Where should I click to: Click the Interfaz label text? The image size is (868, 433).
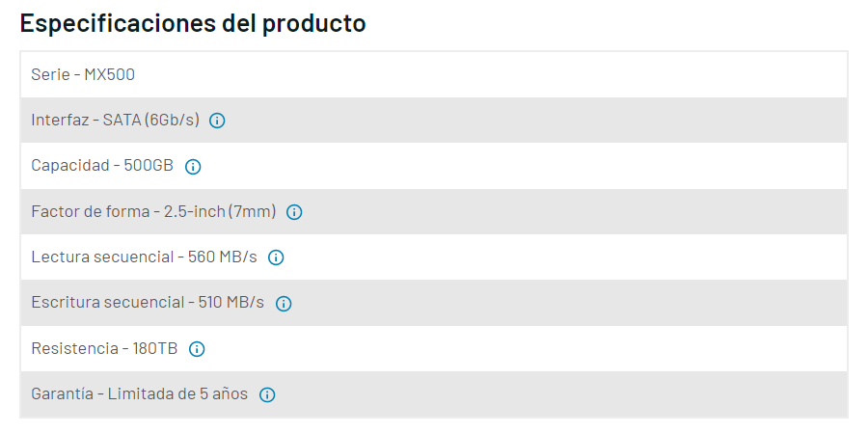point(59,121)
